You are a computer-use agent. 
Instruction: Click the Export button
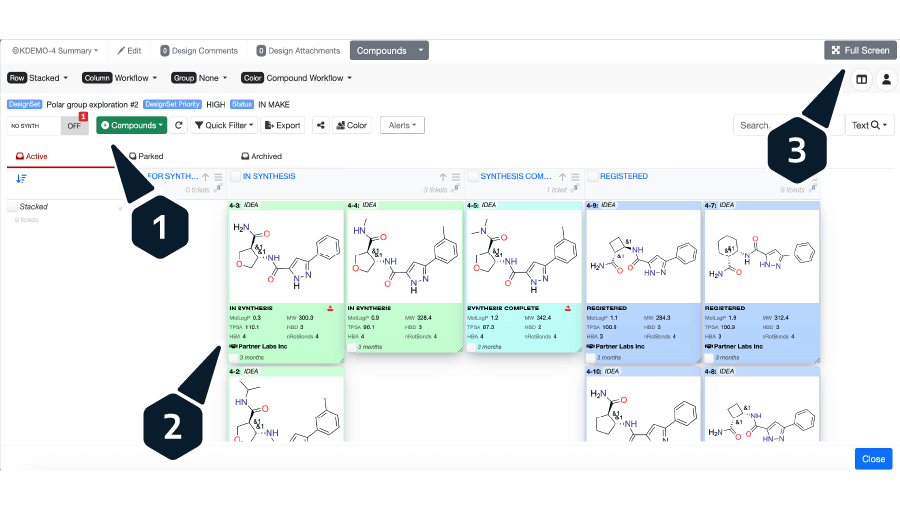(282, 125)
